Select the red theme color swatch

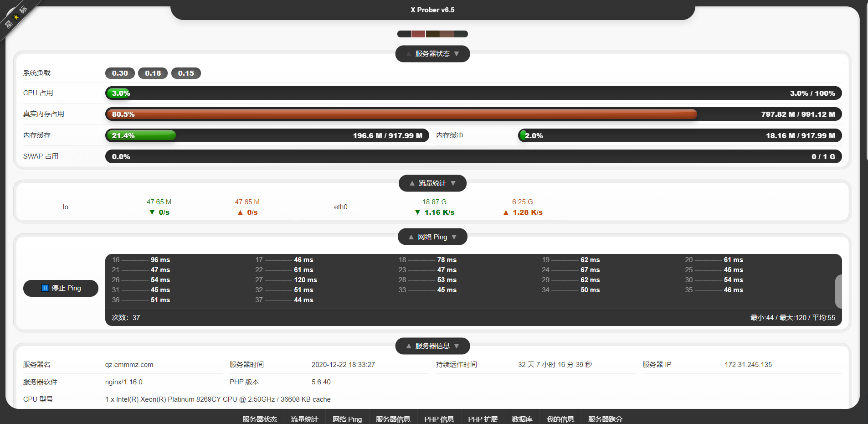[418, 34]
